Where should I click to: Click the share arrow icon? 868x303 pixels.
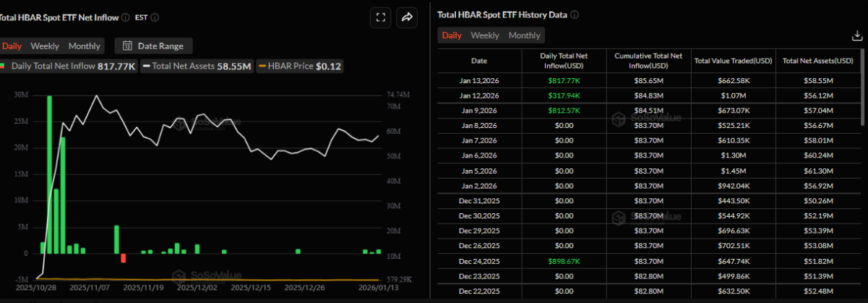pyautogui.click(x=407, y=17)
